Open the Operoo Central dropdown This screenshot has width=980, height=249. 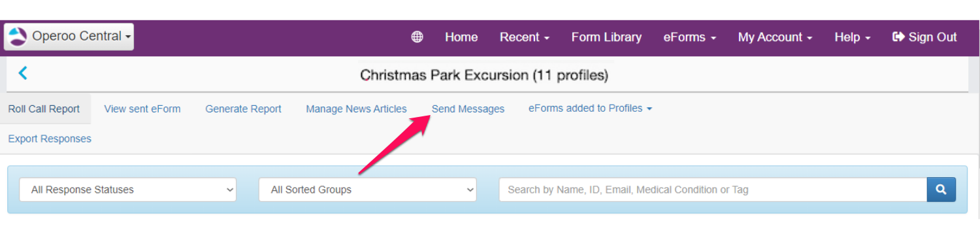tap(69, 37)
